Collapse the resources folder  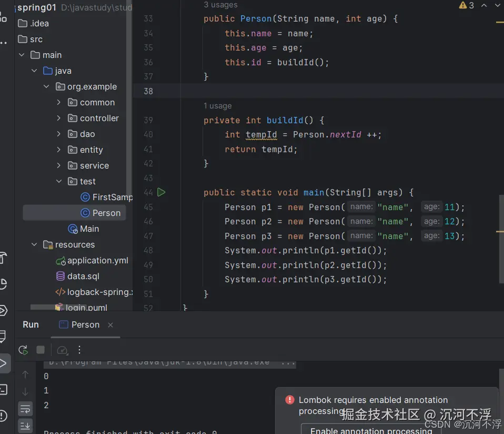(x=34, y=244)
